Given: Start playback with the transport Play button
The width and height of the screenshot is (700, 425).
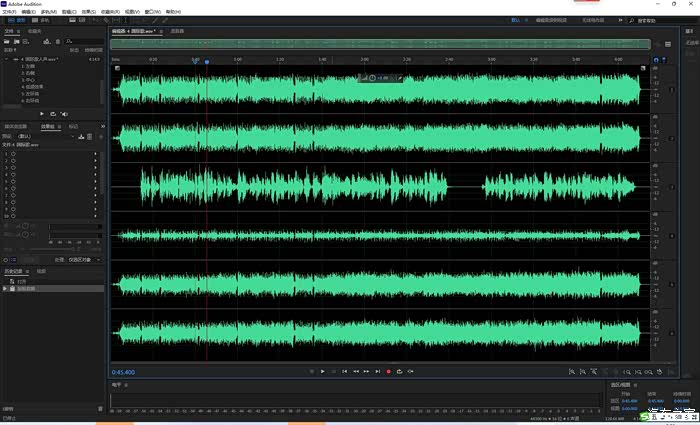Looking at the screenshot, I should click(323, 371).
